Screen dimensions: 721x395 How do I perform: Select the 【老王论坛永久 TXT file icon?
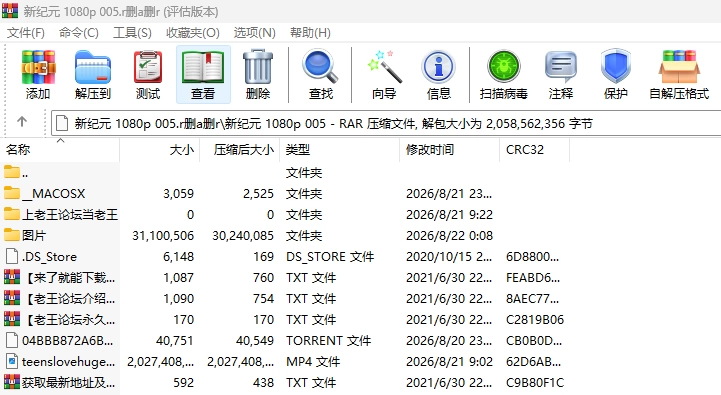tap(12, 319)
